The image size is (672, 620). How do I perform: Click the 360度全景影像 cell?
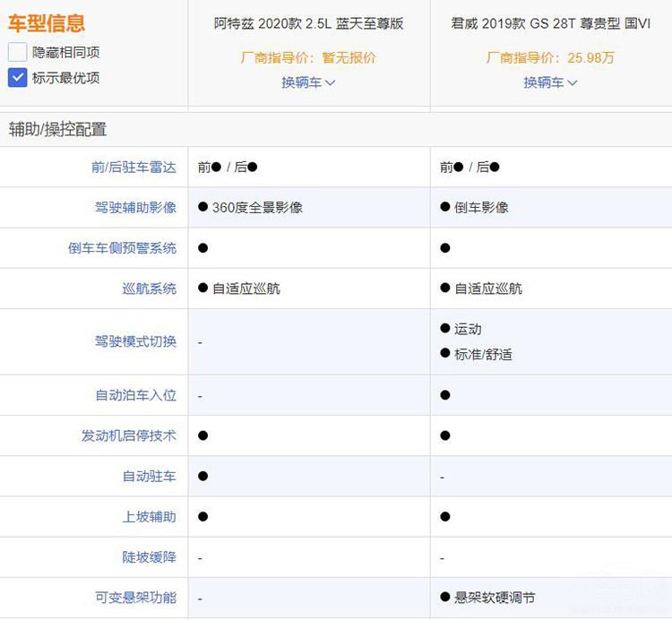tap(251, 207)
